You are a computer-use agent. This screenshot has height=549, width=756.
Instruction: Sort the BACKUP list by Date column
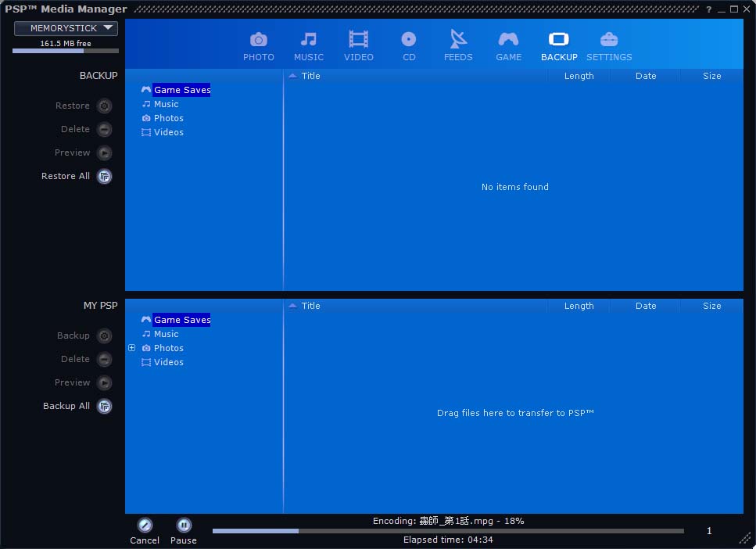645,76
